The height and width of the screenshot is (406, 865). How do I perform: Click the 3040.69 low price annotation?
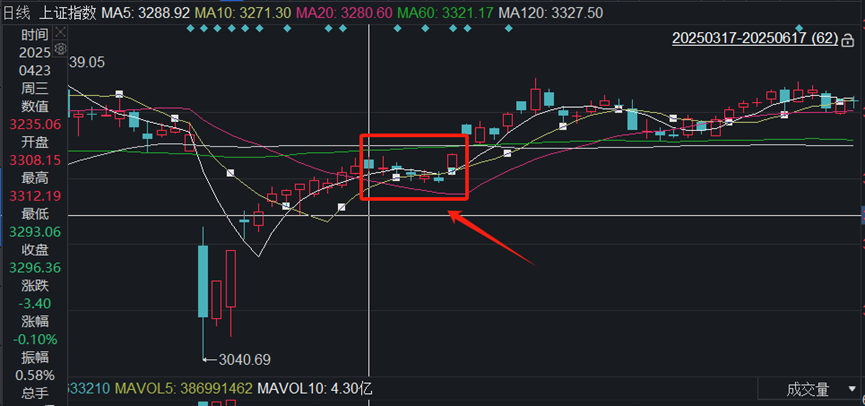click(244, 360)
